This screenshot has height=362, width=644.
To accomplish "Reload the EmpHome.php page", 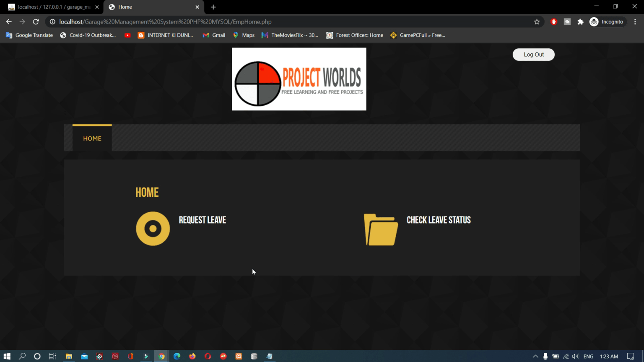I will [x=36, y=21].
